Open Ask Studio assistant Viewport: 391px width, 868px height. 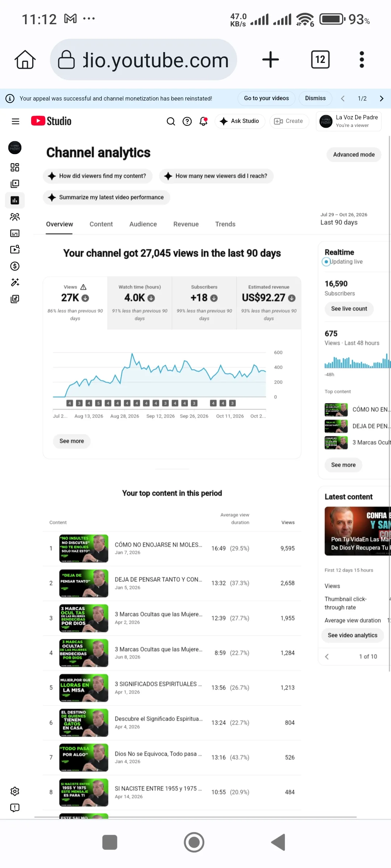pos(240,121)
